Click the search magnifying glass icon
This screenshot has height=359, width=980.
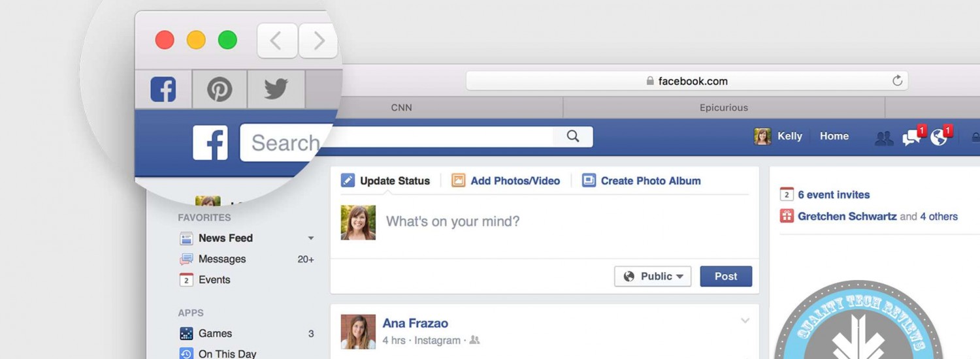573,136
